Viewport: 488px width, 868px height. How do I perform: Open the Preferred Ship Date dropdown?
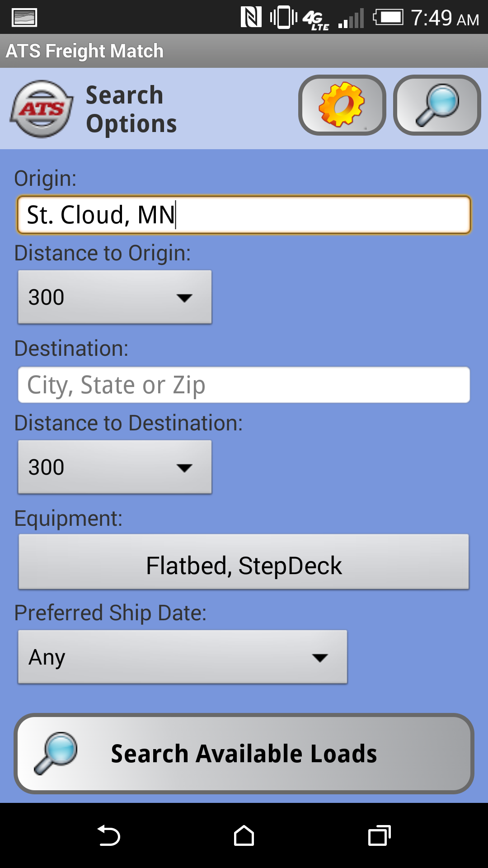pos(183,657)
